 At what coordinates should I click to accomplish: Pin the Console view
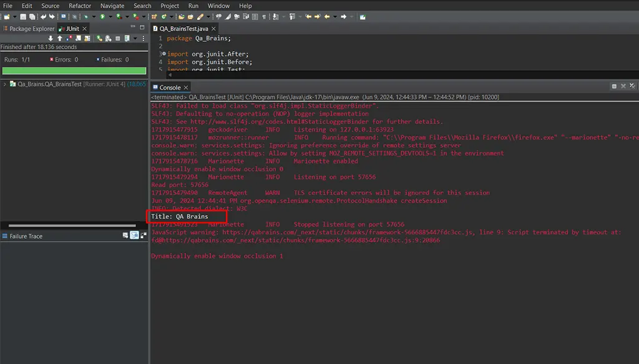614,86
